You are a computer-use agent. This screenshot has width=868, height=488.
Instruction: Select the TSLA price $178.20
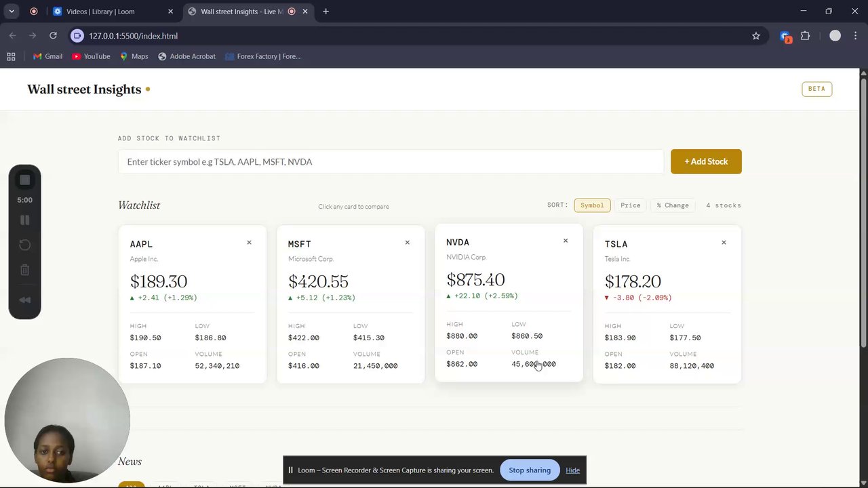(633, 281)
